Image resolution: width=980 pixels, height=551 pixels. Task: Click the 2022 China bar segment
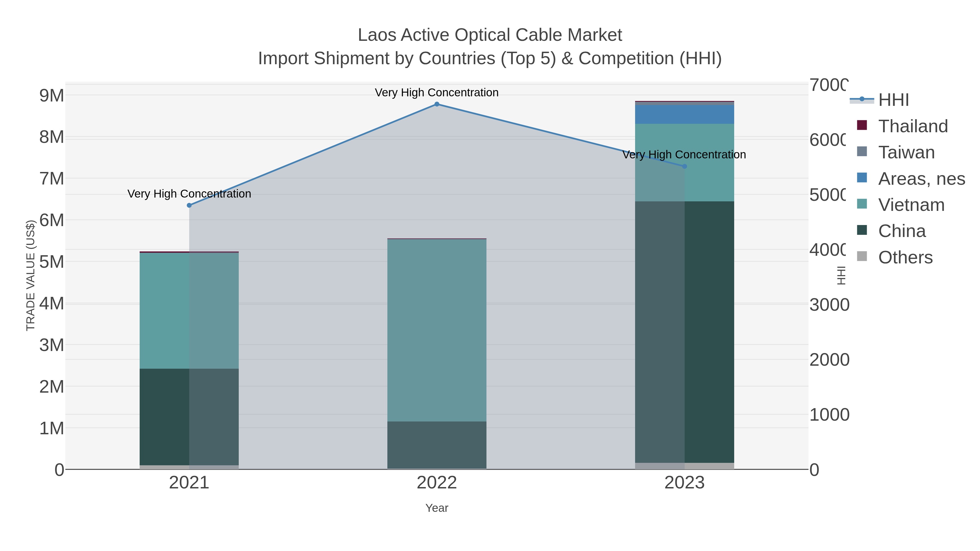(x=437, y=445)
